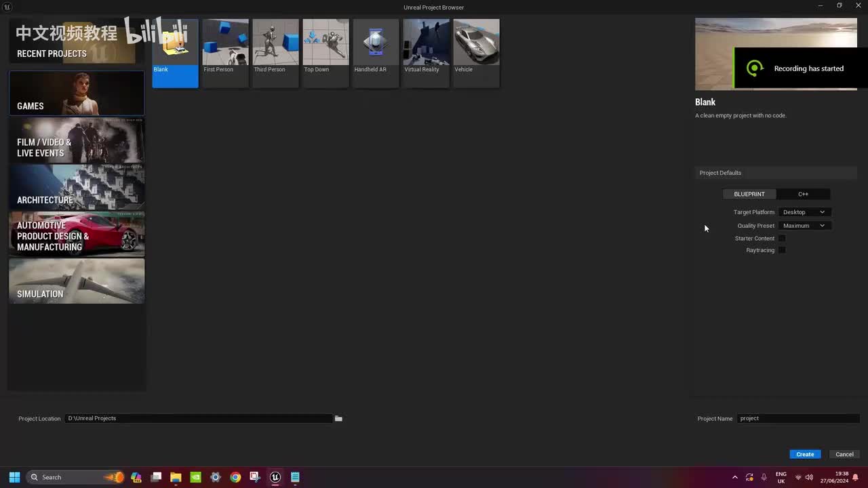Viewport: 868px width, 488px height.
Task: Open Settings gear on the taskbar
Action: 216,477
